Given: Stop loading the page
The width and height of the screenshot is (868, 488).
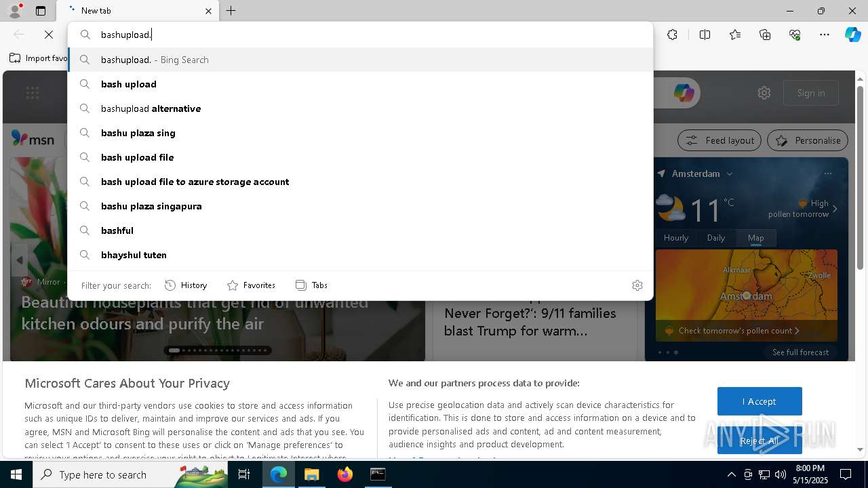Looking at the screenshot, I should (x=49, y=35).
